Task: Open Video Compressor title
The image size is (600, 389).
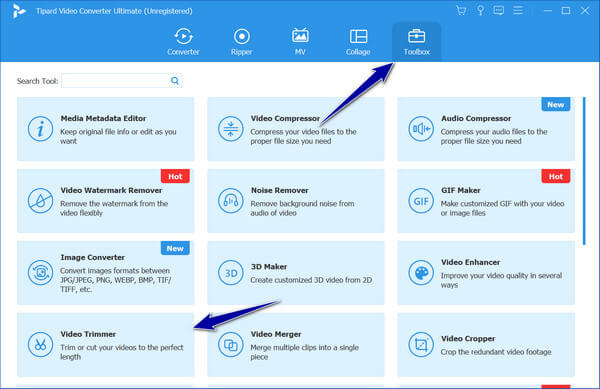Action: (285, 119)
